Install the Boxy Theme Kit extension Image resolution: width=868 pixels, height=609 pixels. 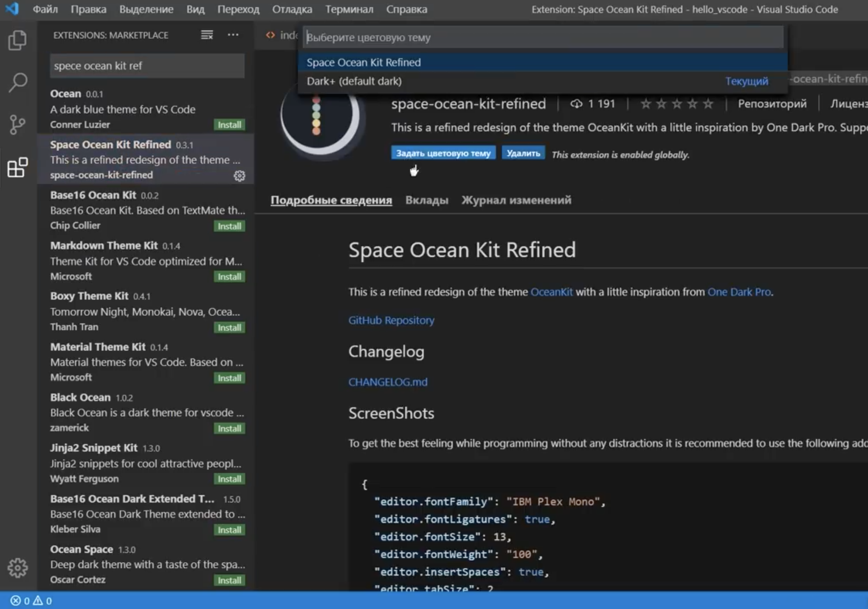click(x=229, y=328)
